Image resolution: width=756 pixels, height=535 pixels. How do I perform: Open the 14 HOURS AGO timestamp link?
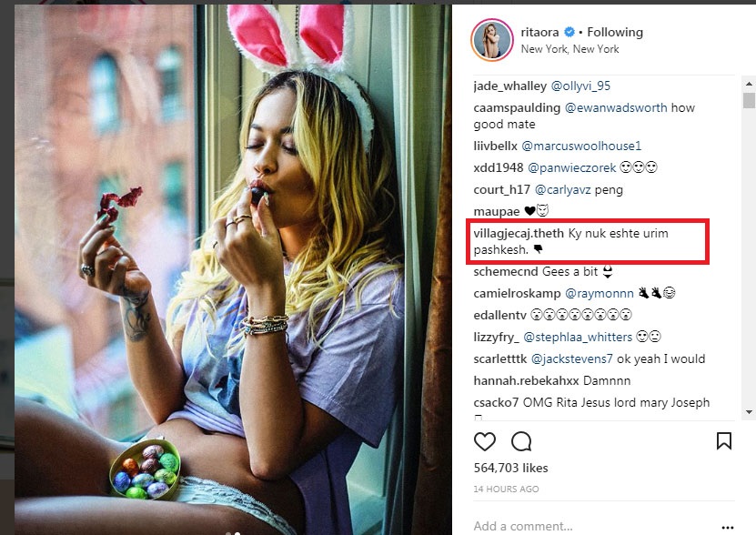(506, 490)
